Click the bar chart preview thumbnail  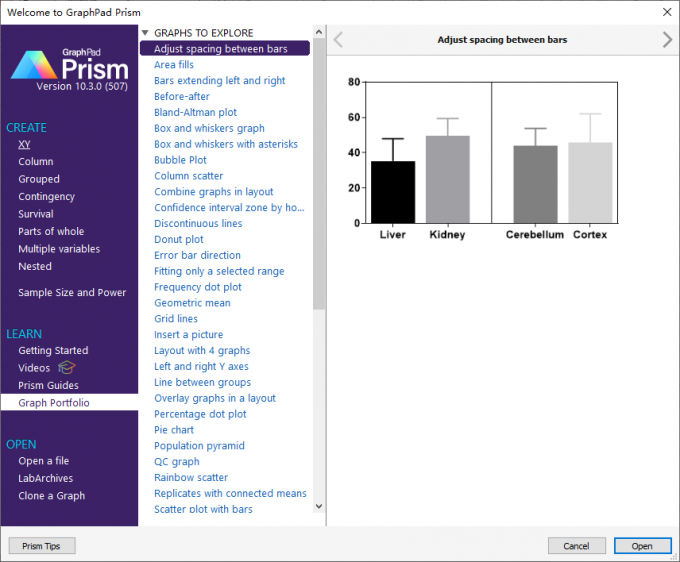[483, 160]
